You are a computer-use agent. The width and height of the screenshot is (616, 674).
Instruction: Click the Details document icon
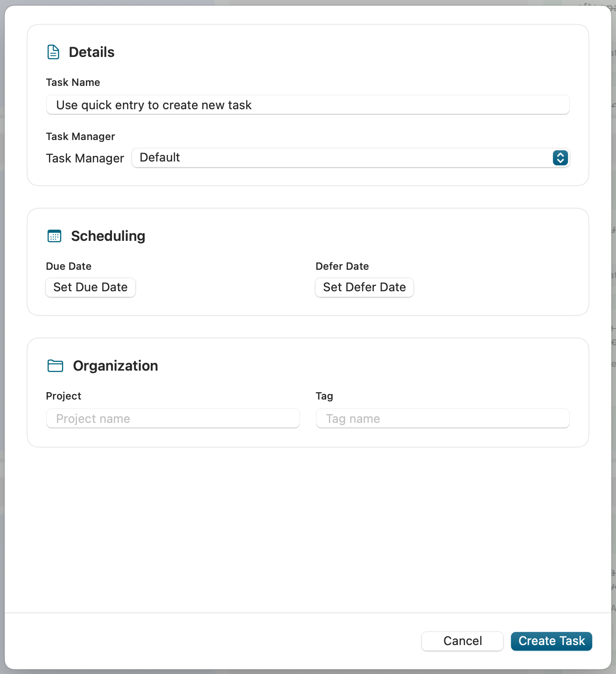tap(54, 52)
